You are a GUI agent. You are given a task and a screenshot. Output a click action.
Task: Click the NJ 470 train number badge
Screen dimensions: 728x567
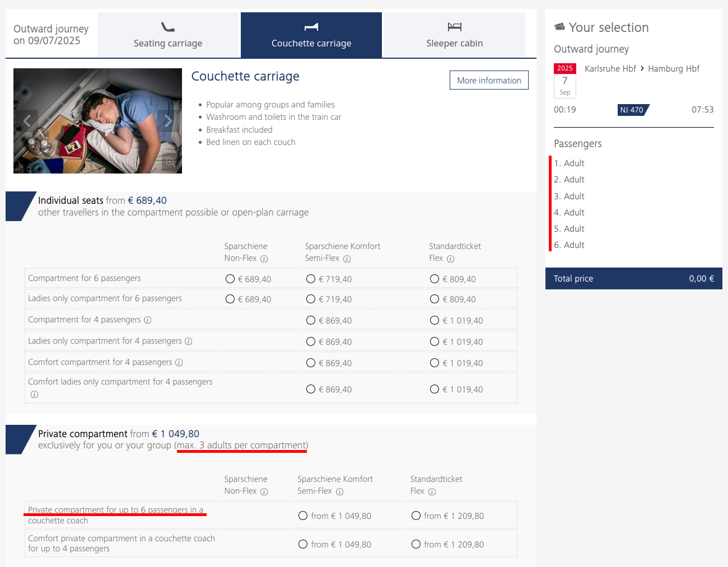633,110
